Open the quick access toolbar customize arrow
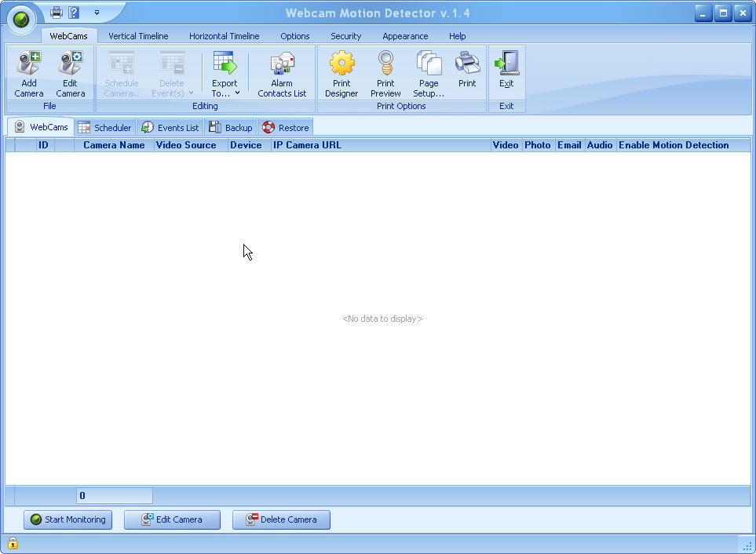 click(x=97, y=13)
